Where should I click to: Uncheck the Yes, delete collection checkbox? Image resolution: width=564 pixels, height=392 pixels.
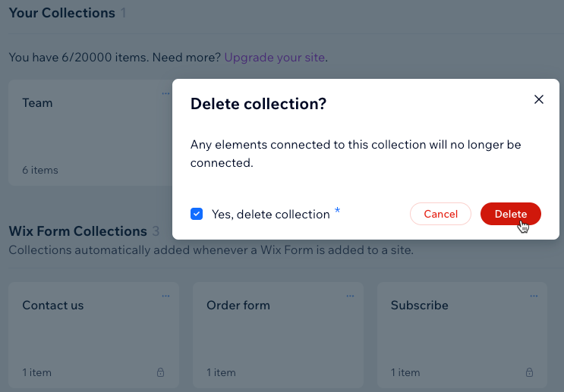[197, 214]
